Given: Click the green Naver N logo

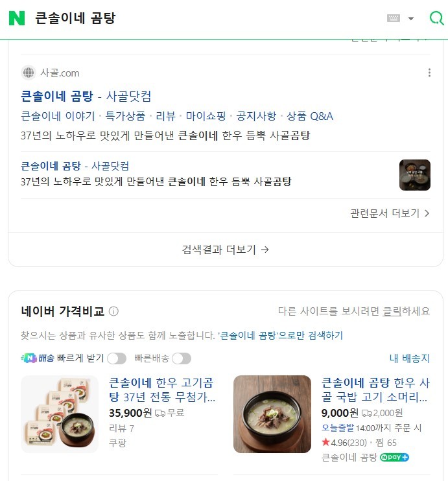Looking at the screenshot, I should [x=17, y=18].
